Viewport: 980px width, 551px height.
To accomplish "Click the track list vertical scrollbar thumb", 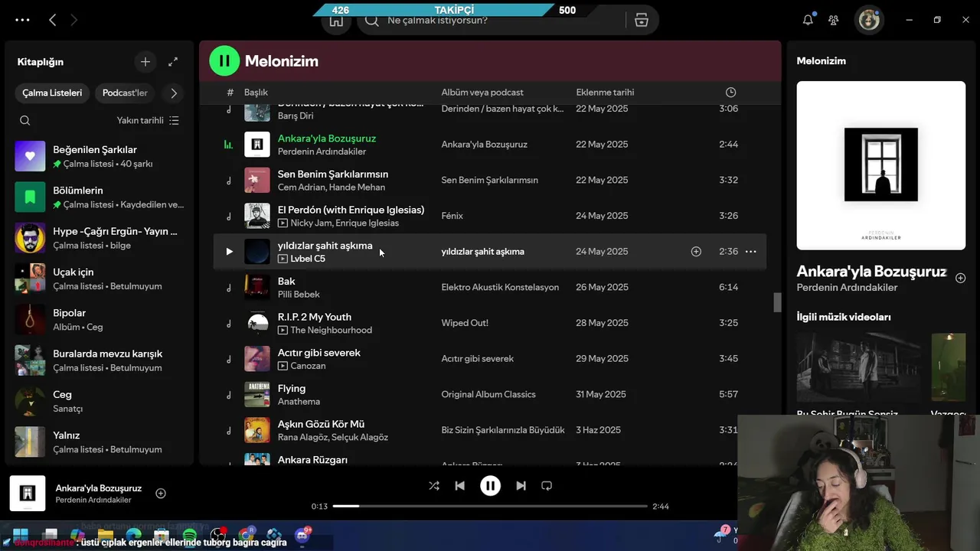I will [777, 302].
